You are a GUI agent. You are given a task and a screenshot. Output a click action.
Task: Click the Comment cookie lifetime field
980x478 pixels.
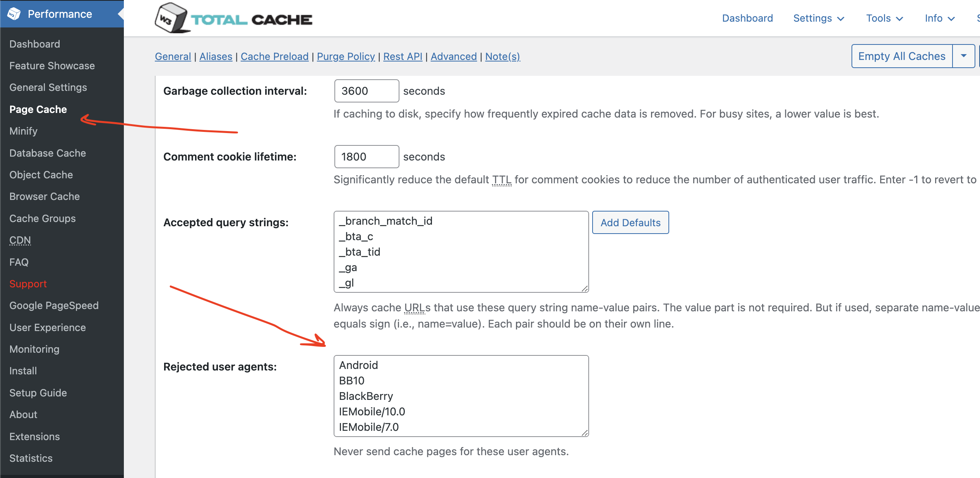tap(366, 157)
